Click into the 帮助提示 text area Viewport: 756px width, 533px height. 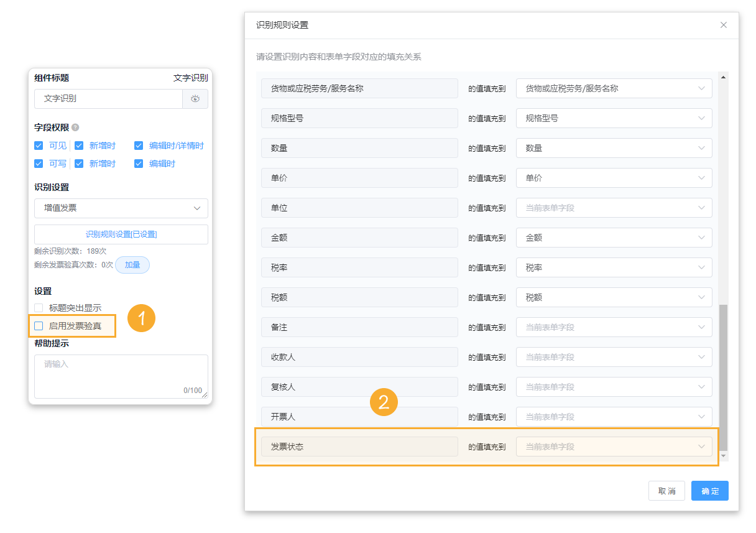click(121, 376)
